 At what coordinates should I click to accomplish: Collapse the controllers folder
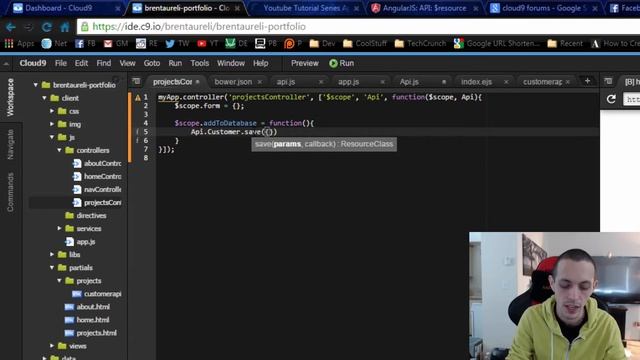click(x=60, y=150)
